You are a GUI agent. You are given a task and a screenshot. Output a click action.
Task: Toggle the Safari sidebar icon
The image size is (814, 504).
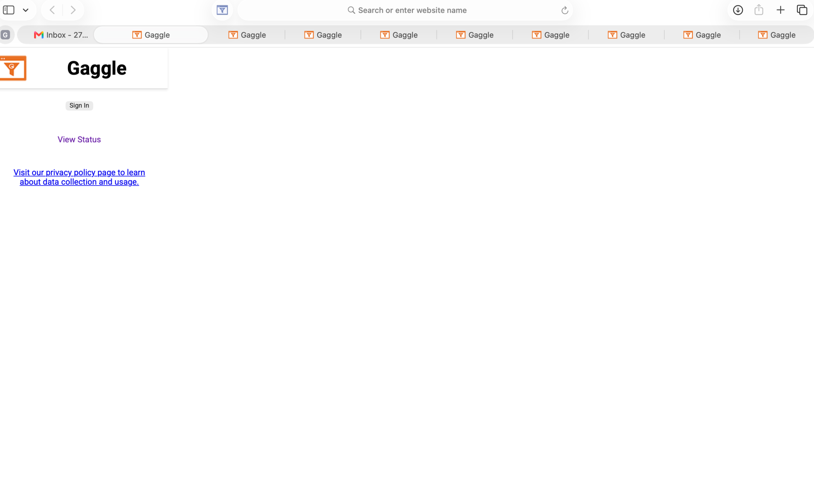tap(9, 10)
